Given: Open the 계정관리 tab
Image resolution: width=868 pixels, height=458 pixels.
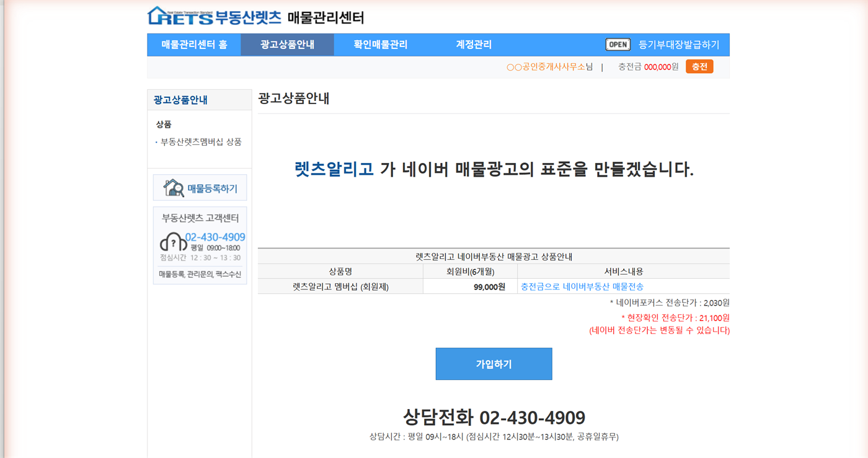Looking at the screenshot, I should [x=474, y=45].
